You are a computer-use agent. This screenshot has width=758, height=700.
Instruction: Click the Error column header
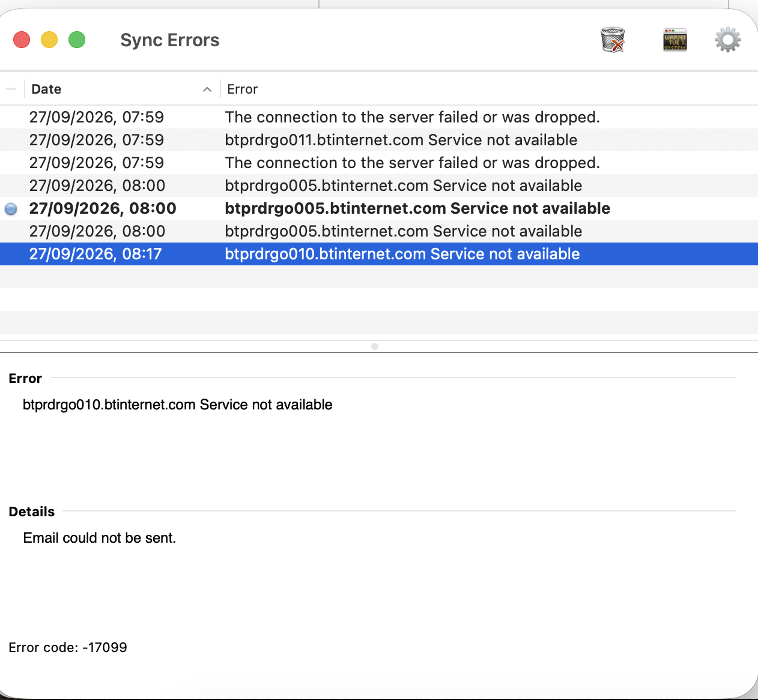click(489, 89)
